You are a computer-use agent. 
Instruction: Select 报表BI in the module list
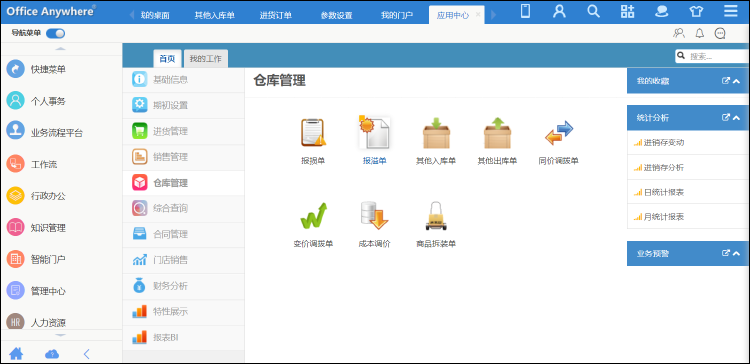(x=183, y=338)
